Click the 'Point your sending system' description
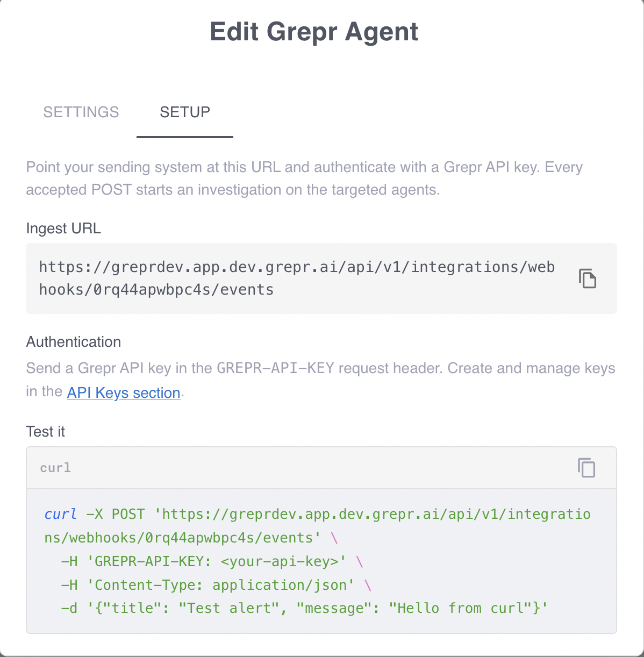644x657 pixels. (304, 178)
